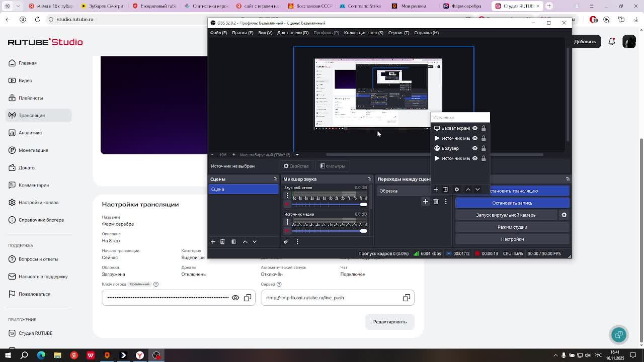This screenshot has width=644, height=362.
Task: Open Коллекция сцен menu in OBS
Action: [x=364, y=33]
